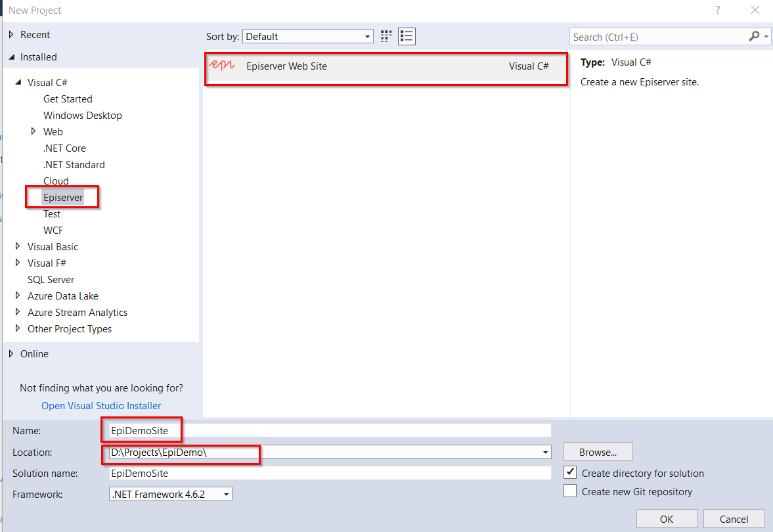Expand the Visual F# node

(x=18, y=262)
